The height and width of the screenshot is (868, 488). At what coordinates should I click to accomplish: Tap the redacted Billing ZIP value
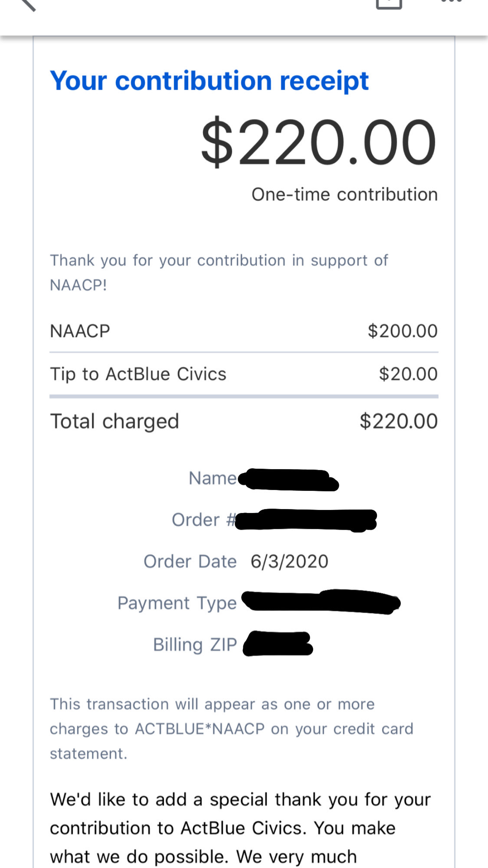point(278,644)
